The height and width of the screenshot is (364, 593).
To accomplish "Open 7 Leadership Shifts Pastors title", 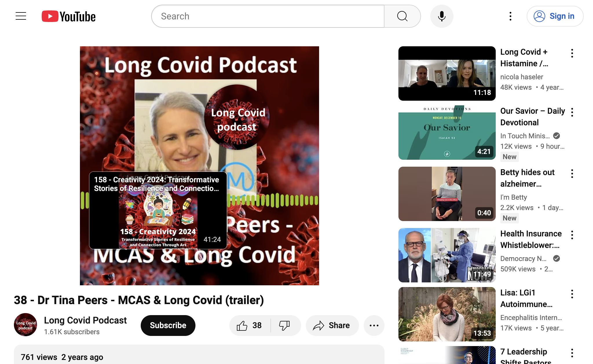I will coord(526,356).
